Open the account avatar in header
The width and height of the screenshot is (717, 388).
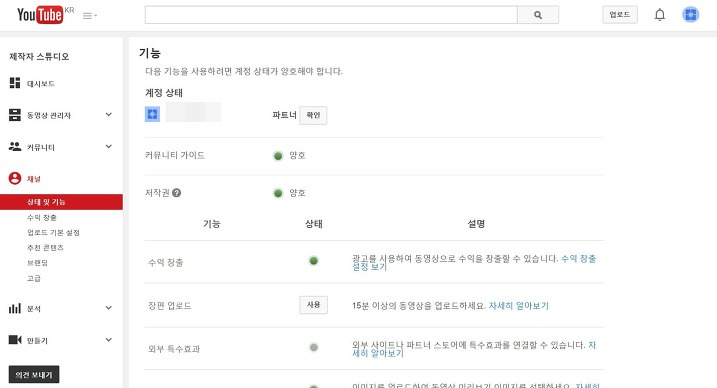[690, 15]
